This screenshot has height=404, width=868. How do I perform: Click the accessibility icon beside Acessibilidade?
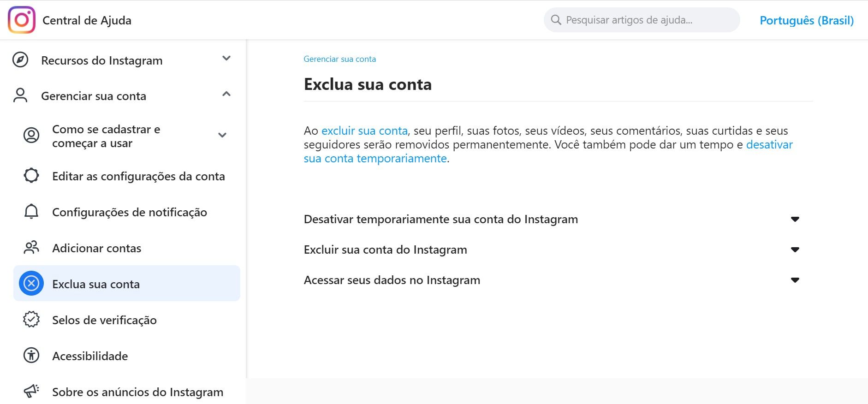tap(31, 355)
